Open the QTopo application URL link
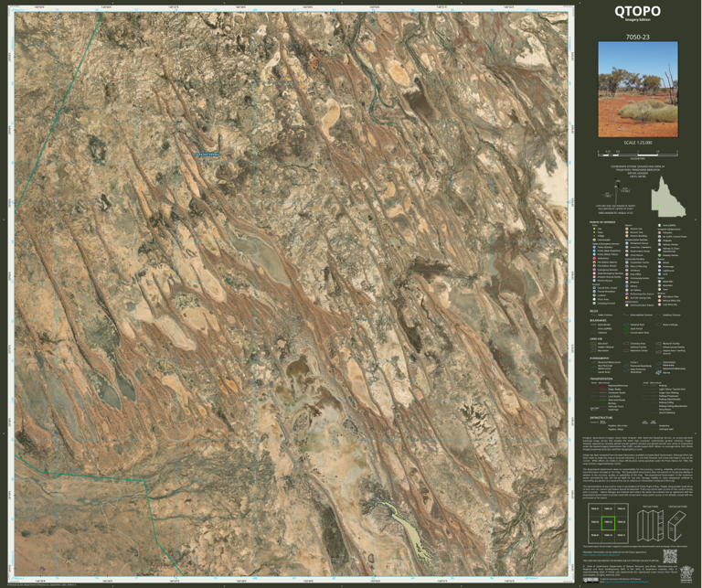 tap(601, 555)
